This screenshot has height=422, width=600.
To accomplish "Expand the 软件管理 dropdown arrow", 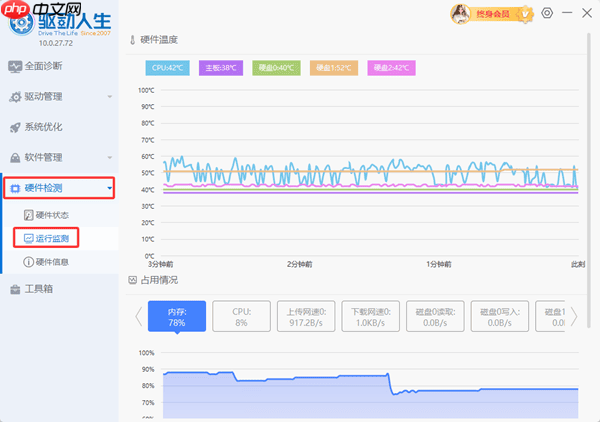I will click(110, 157).
